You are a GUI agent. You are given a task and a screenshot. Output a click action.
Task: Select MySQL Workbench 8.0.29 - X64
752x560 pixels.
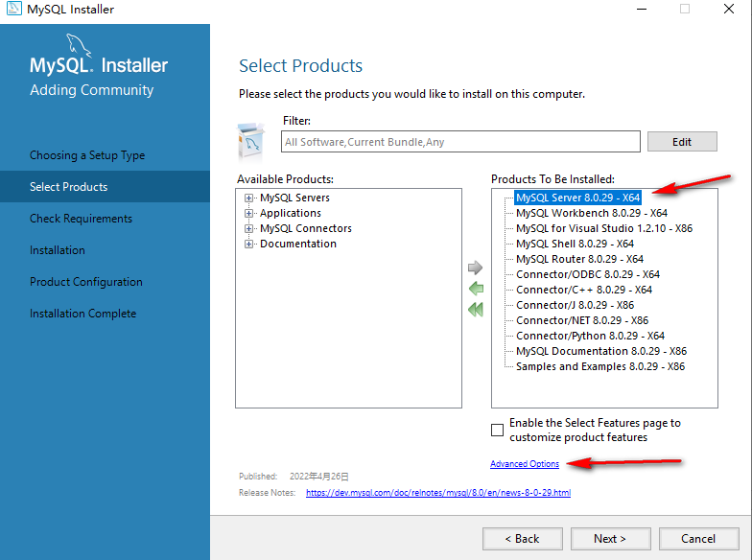[592, 213]
